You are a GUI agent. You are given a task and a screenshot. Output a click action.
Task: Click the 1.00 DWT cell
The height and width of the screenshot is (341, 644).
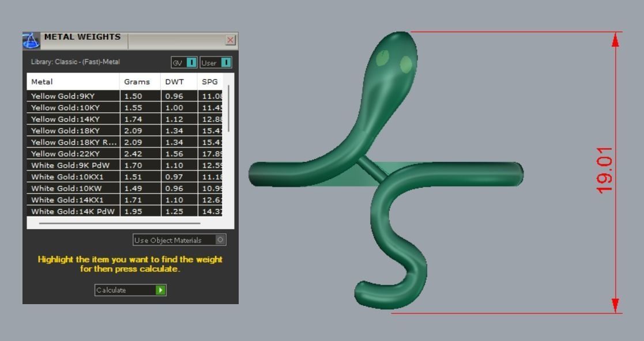(x=179, y=108)
